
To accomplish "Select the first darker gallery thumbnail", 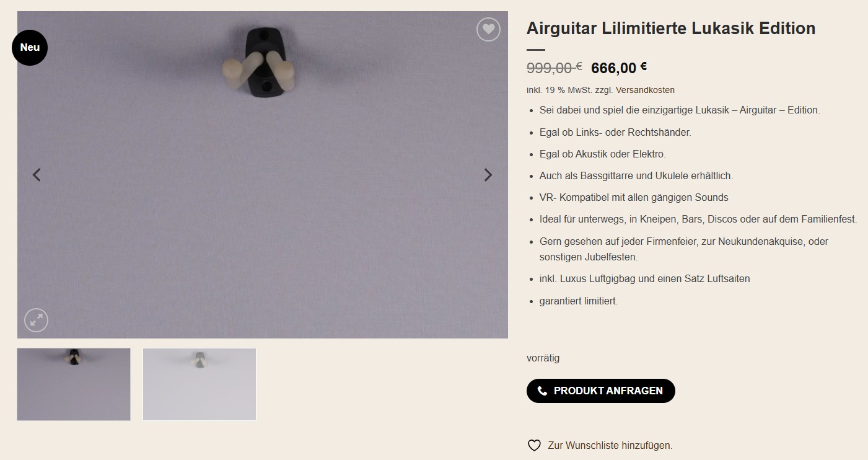I will 74,384.
